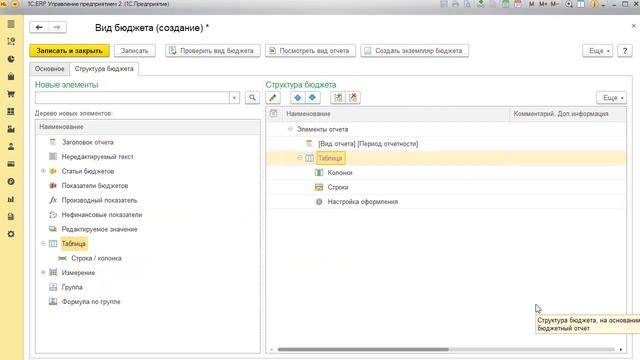Collapse the Таблица node in new elements tree
Viewport: 640px width, 360px height.
(43, 244)
